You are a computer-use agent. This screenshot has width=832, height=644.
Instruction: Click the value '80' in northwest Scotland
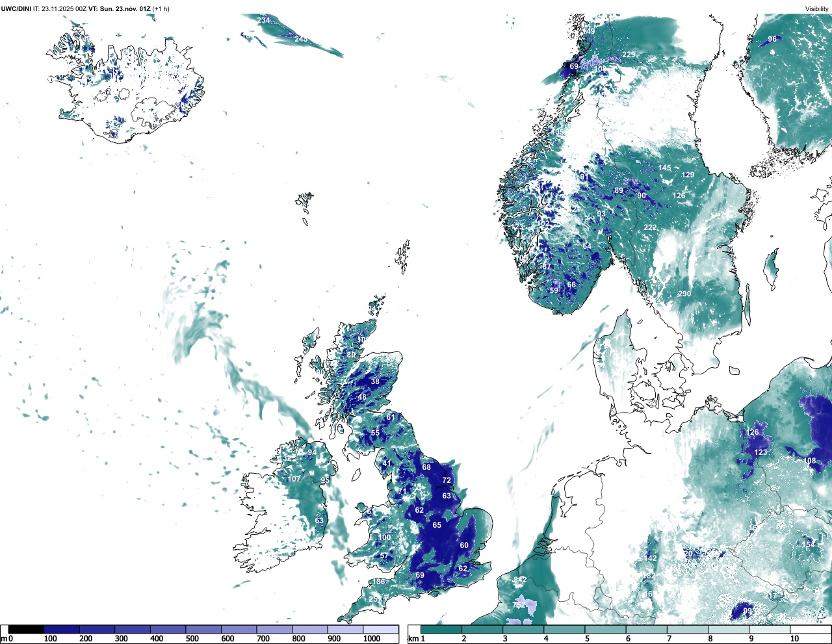351,355
